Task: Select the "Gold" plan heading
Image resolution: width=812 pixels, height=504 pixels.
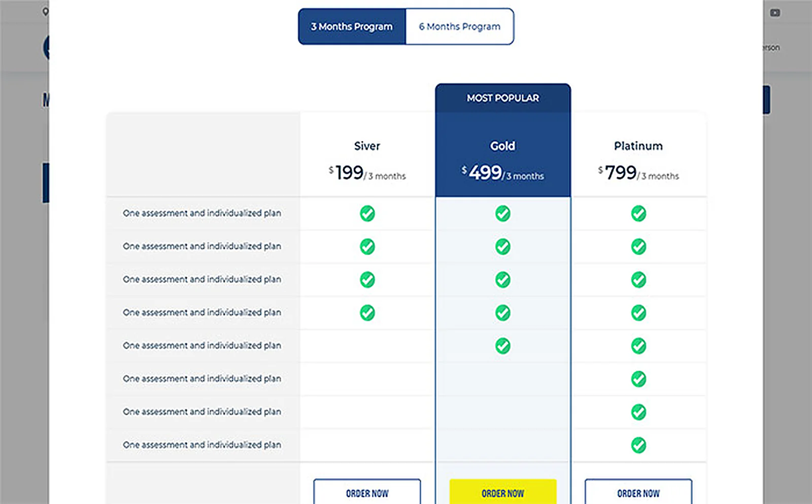Action: [x=503, y=146]
